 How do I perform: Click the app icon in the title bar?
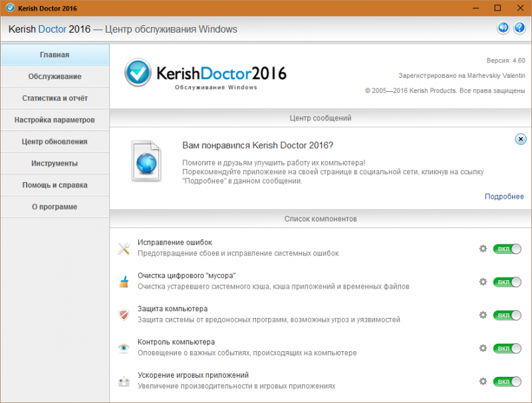(10, 7)
